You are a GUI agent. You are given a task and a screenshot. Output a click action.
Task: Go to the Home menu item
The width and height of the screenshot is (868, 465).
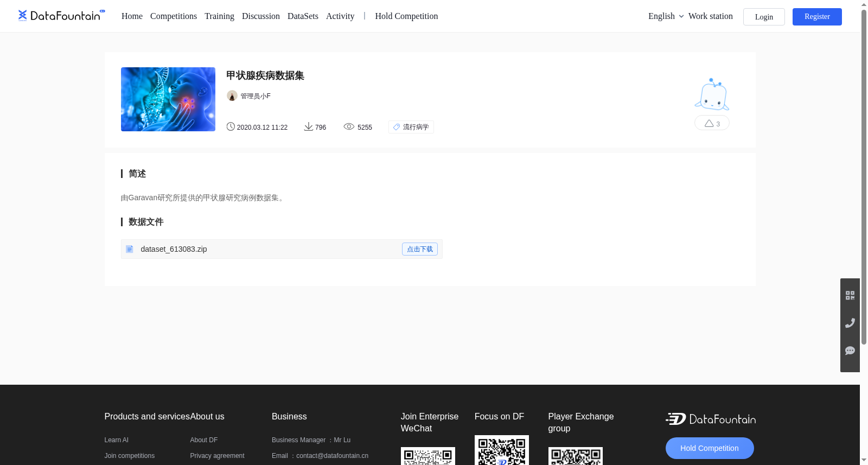click(132, 16)
